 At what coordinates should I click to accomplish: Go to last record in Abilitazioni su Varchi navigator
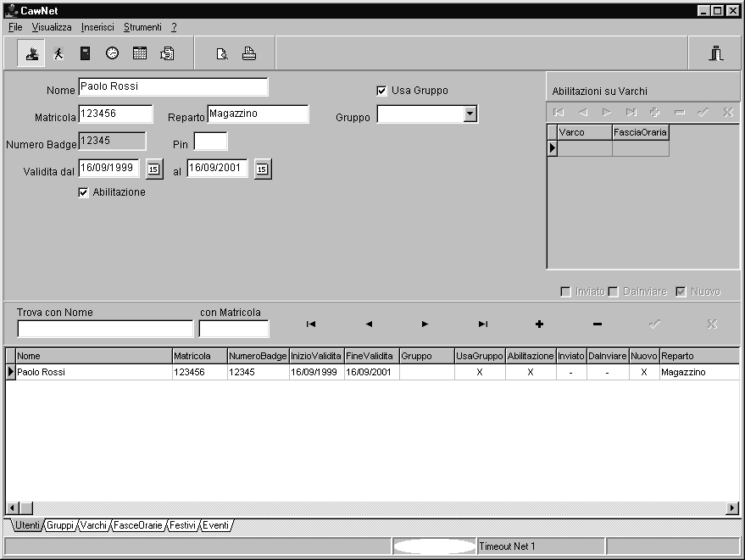coord(631,113)
